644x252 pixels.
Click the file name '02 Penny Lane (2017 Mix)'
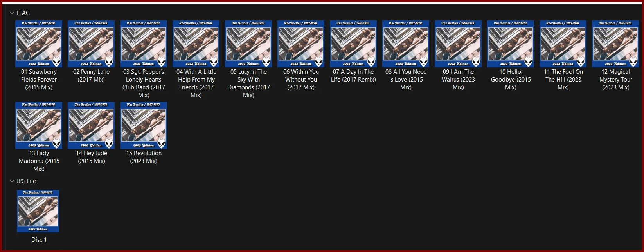tap(91, 76)
